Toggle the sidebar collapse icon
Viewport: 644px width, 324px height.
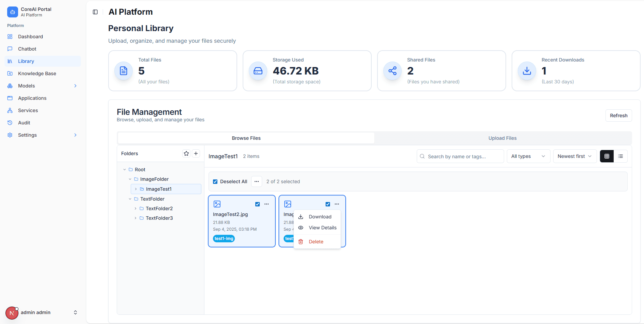tap(95, 12)
